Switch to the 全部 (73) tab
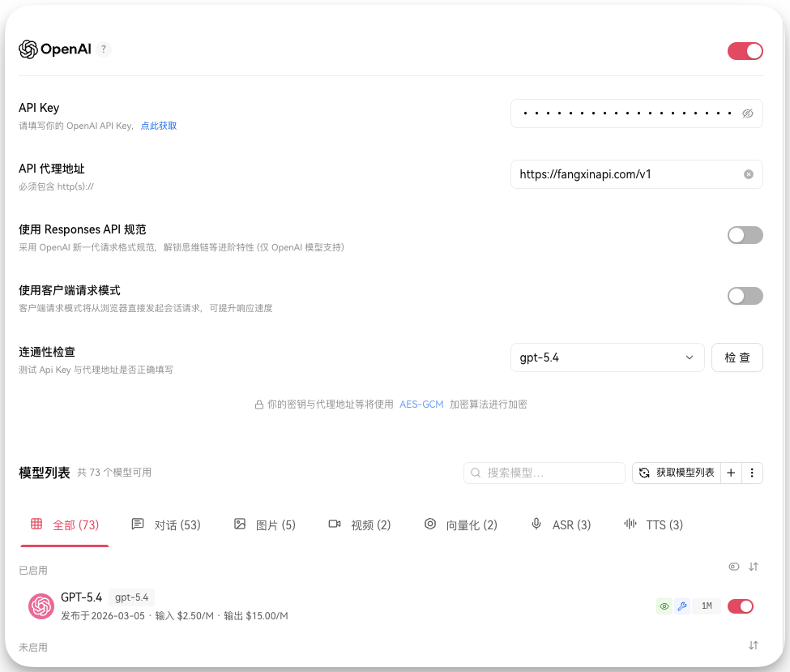The width and height of the screenshot is (790, 672). point(65,524)
